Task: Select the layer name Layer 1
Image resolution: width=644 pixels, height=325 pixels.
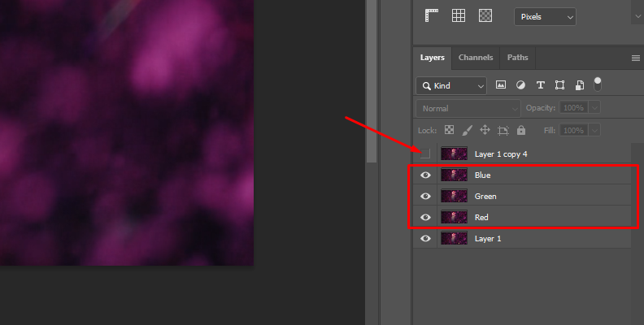Action: (x=488, y=238)
